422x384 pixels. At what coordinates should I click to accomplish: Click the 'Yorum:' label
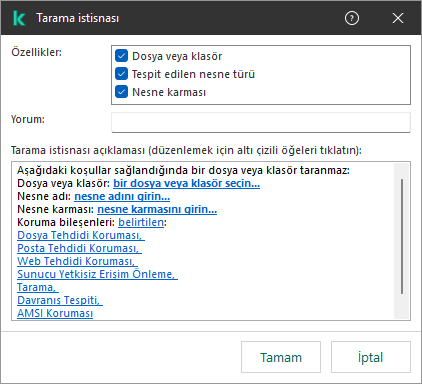tap(28, 119)
